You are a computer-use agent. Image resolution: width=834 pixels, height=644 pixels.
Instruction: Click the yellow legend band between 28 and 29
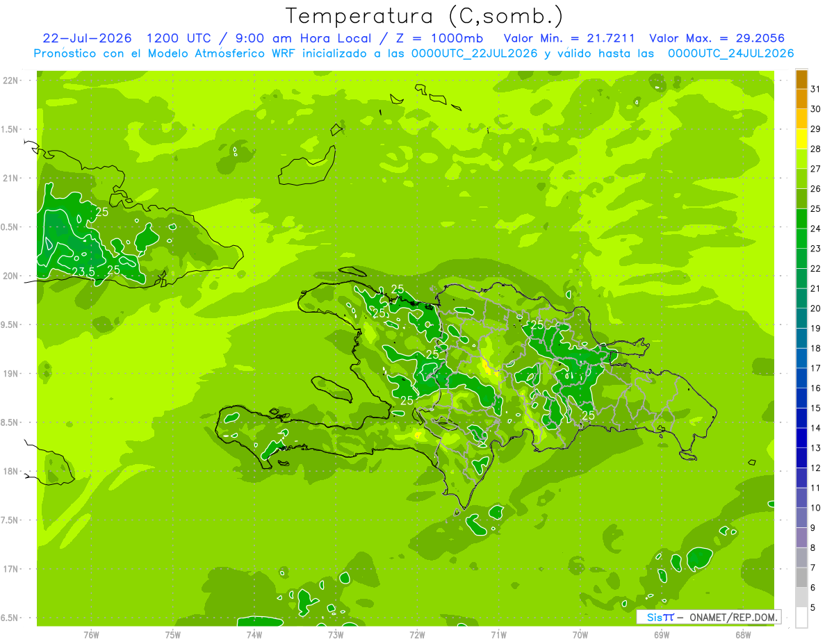pyautogui.click(x=801, y=139)
